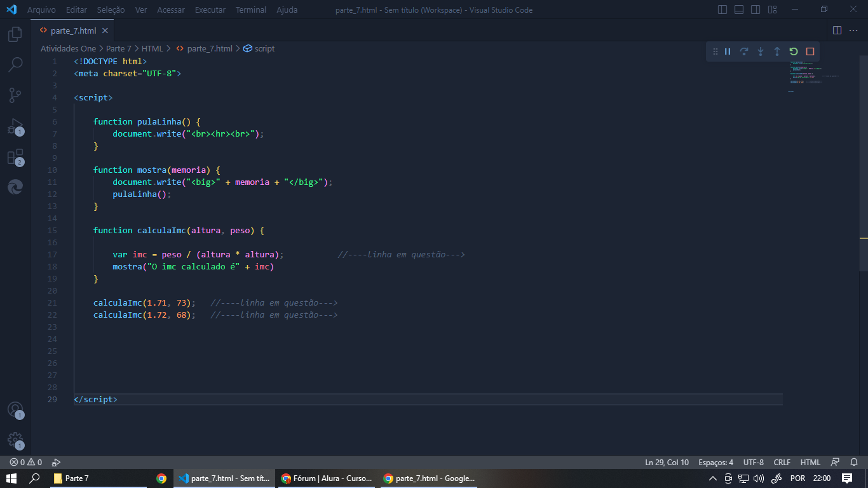Open the Accounts menu in activity bar

click(x=15, y=410)
